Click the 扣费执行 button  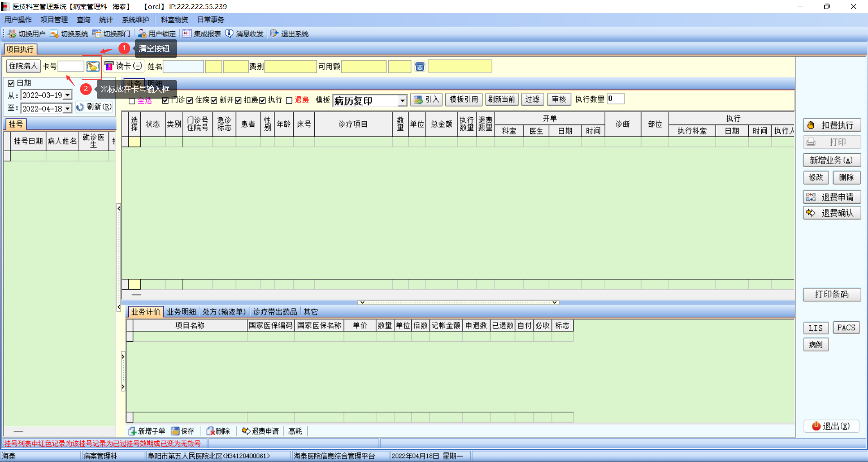coord(832,125)
